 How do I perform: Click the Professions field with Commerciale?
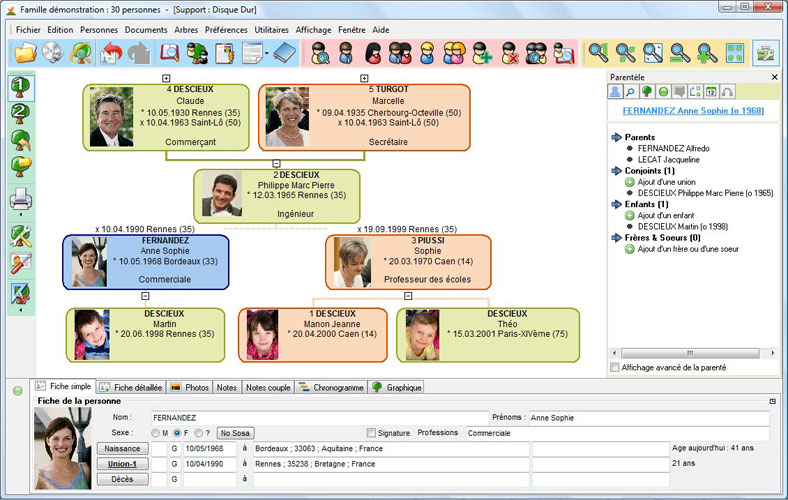point(618,433)
